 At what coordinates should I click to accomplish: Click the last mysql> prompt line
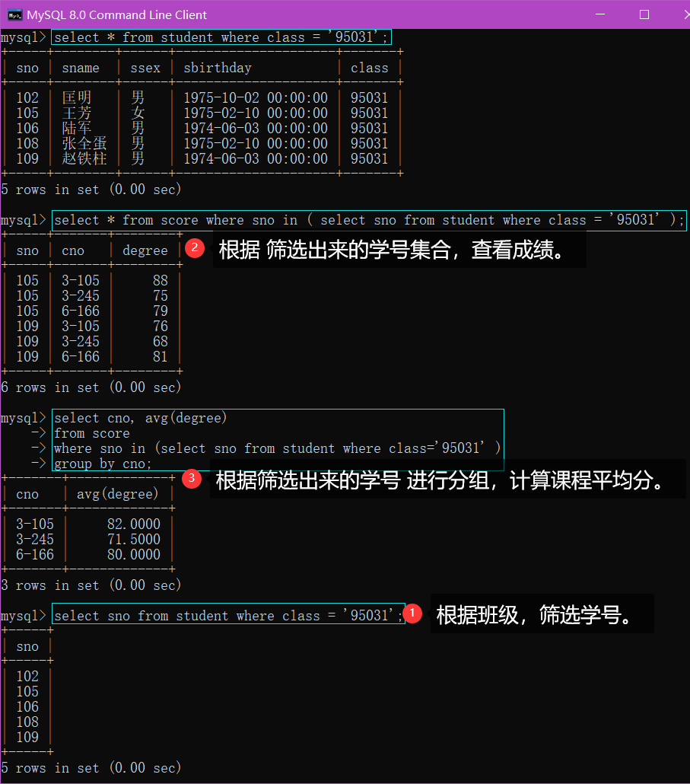[x=24, y=615]
